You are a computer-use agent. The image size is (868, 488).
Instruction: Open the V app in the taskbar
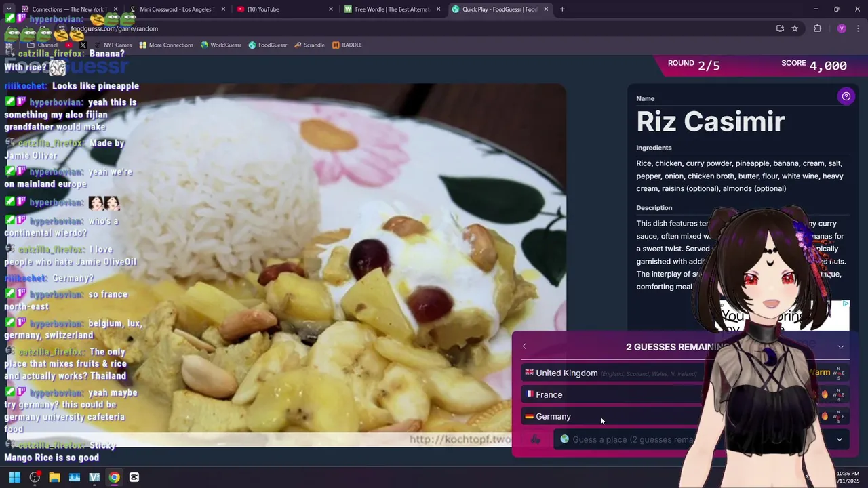pyautogui.click(x=94, y=477)
